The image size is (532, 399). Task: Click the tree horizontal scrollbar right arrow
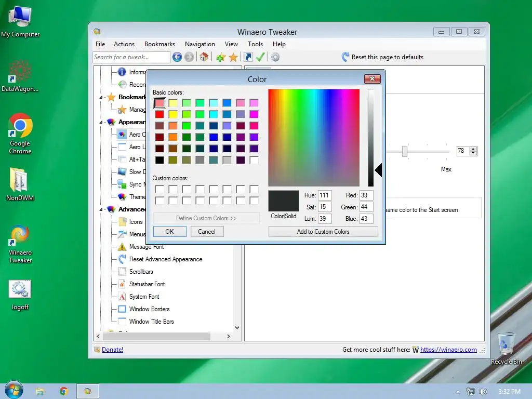[x=229, y=336]
